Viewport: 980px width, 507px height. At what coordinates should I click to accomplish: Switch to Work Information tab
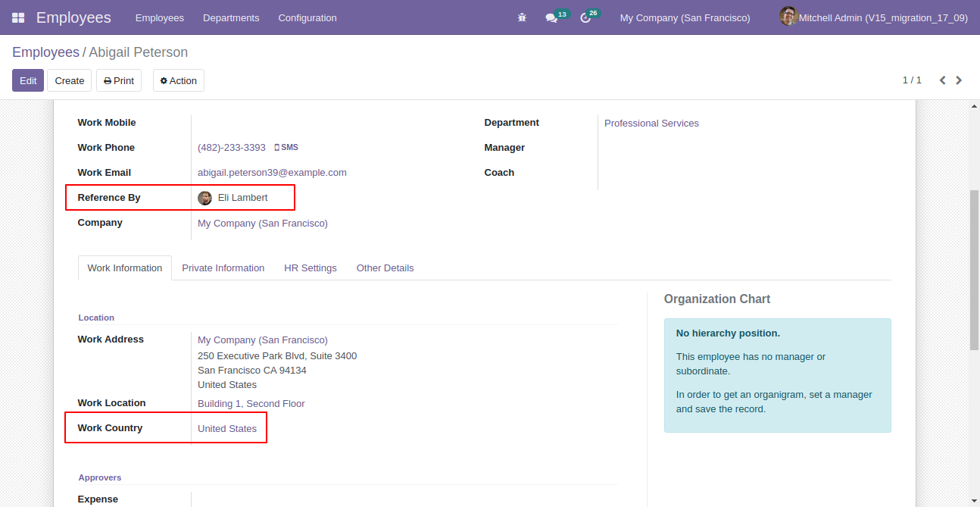125,268
